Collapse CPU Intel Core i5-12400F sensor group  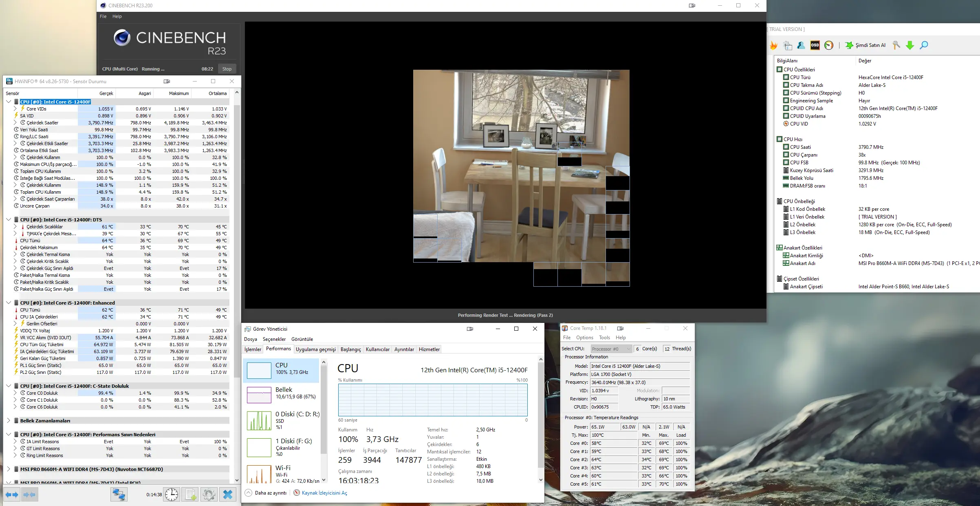click(9, 102)
